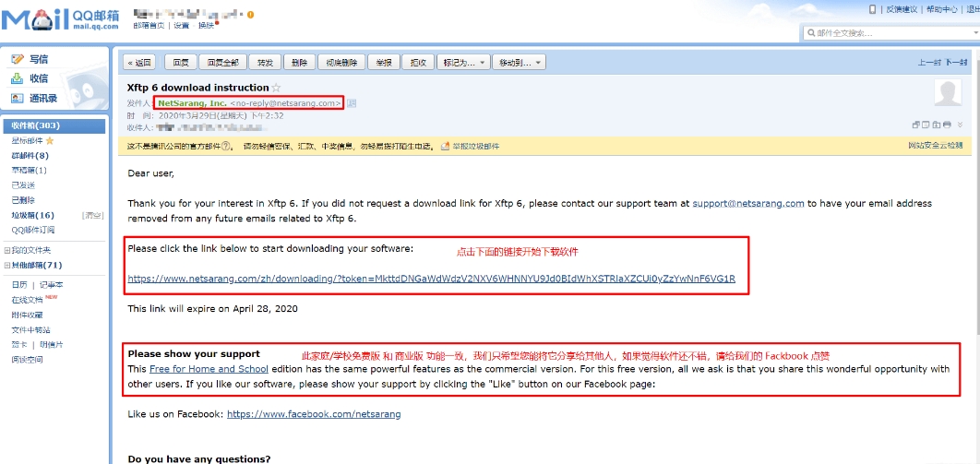980x464 pixels.
Task: Click 网站安全云检测 link
Action: point(936,146)
